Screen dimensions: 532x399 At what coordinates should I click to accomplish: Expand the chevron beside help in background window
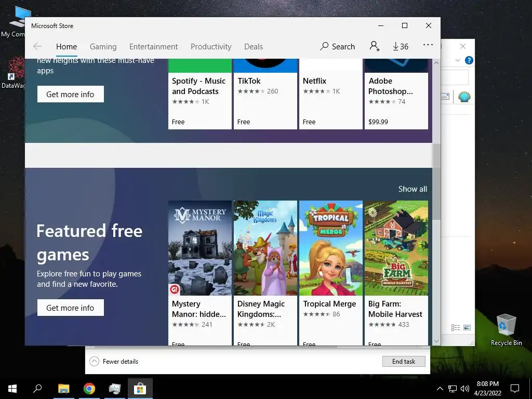(458, 60)
